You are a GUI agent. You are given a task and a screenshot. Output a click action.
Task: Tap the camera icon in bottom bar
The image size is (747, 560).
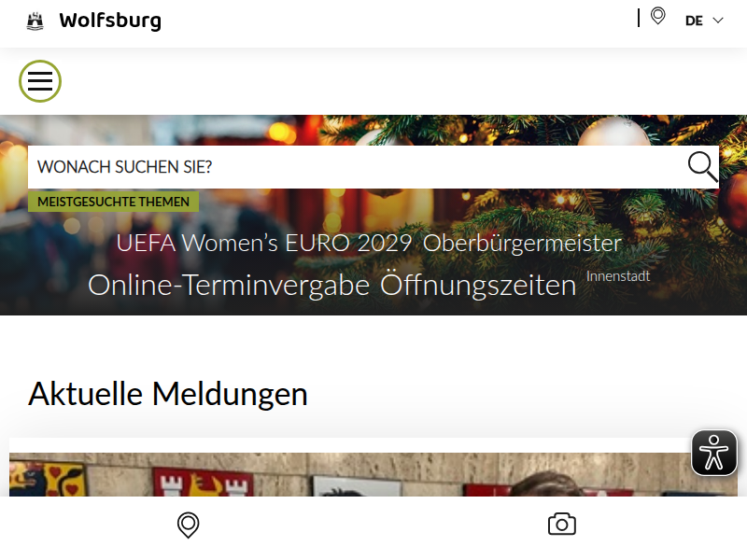pos(562,525)
